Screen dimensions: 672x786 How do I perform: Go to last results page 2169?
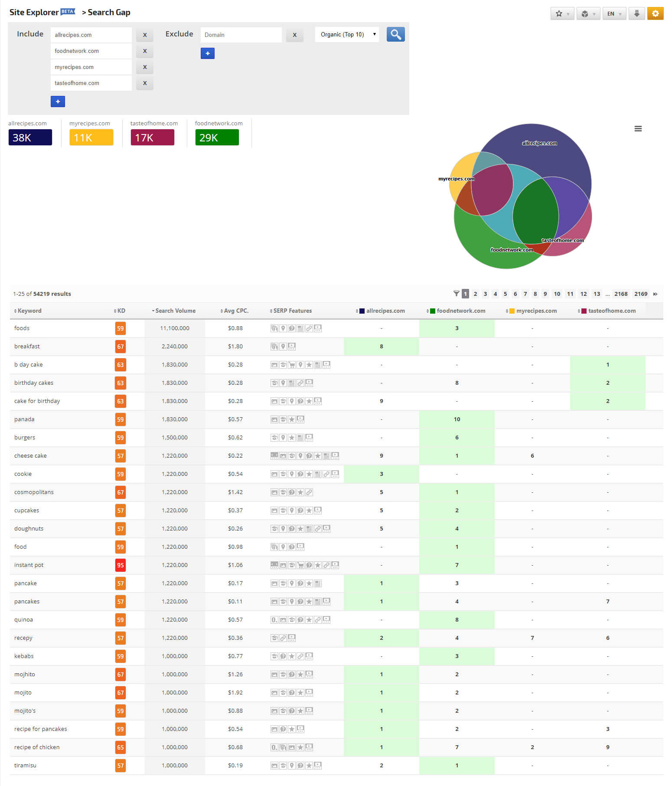[641, 294]
